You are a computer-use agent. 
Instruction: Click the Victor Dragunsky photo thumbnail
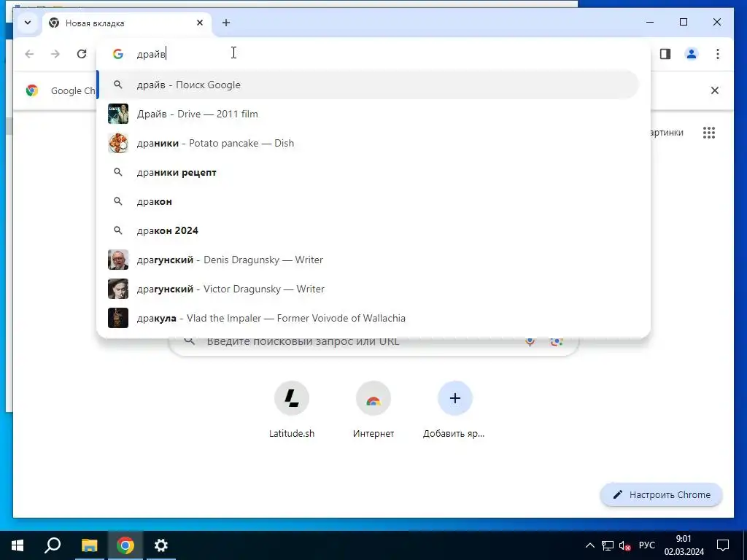coord(117,289)
